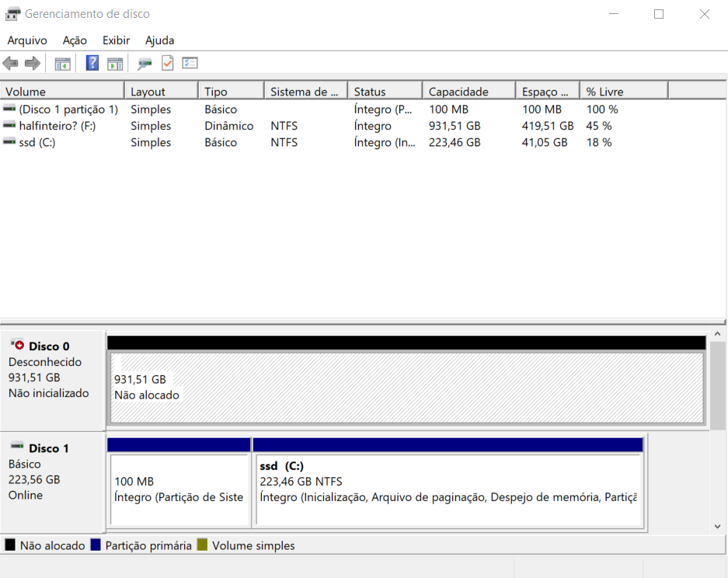This screenshot has height=578, width=728.
Task: Open the Exibir menu
Action: [x=116, y=40]
